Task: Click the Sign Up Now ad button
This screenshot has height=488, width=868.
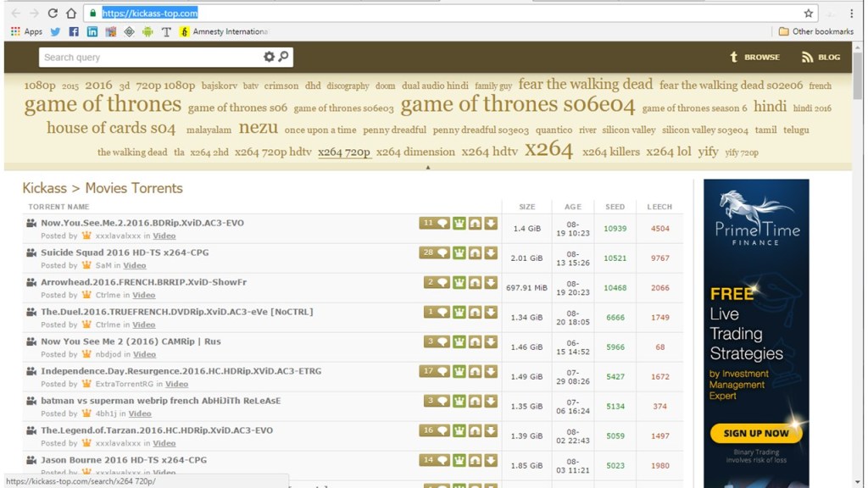Action: pyautogui.click(x=755, y=433)
